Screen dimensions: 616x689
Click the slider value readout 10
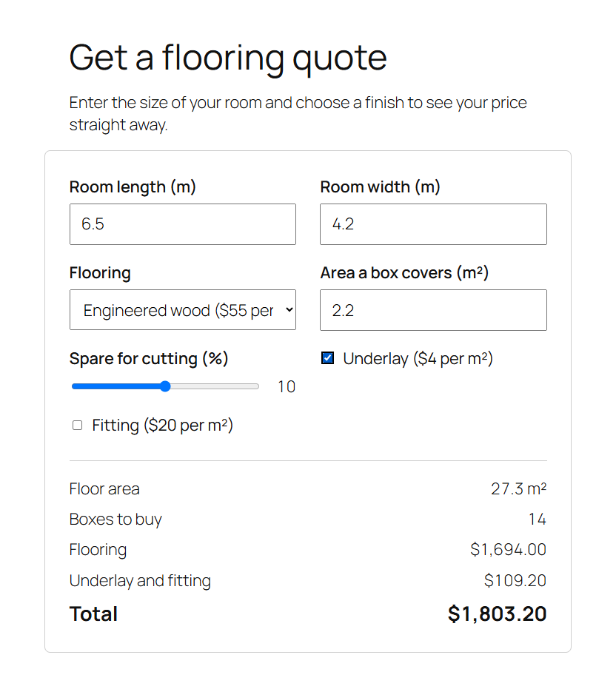coord(287,386)
